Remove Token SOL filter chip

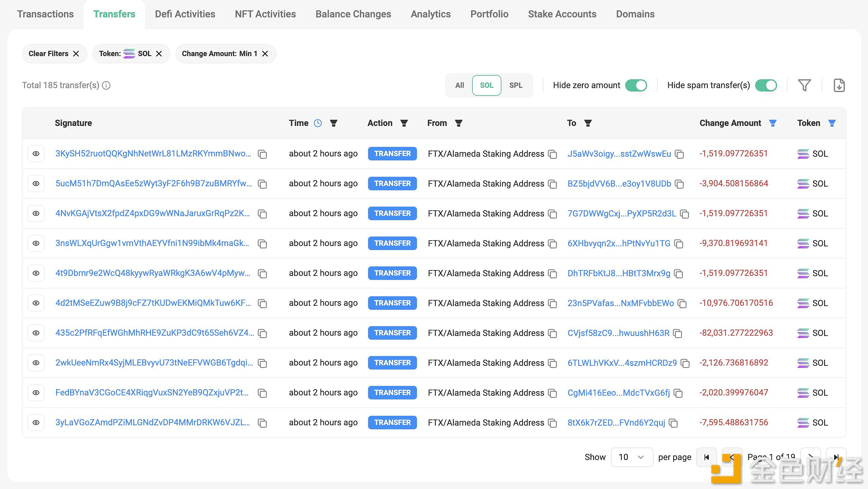[159, 54]
